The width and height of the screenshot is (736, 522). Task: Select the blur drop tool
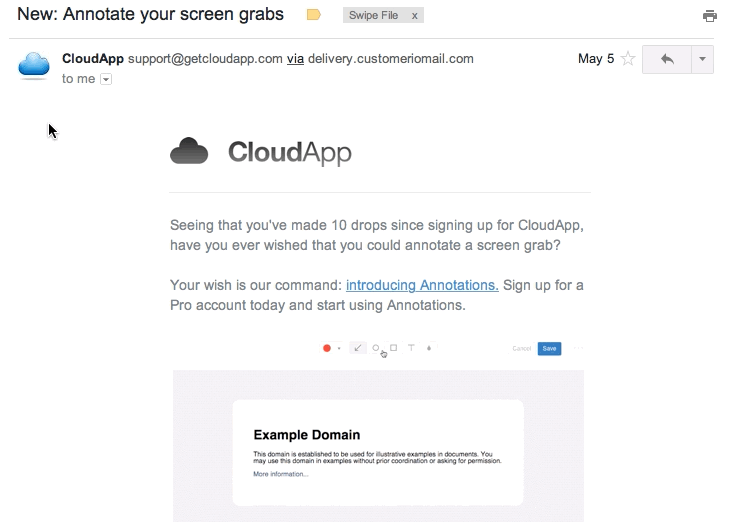[429, 348]
